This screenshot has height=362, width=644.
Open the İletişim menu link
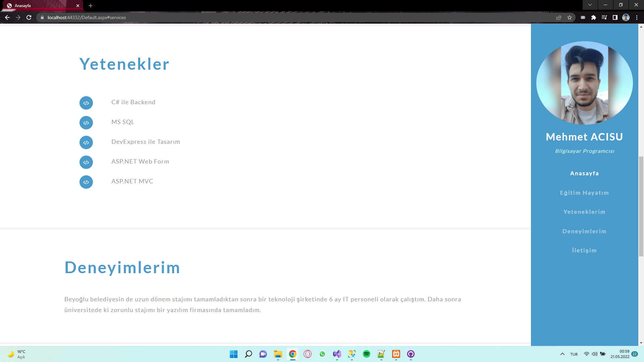[x=584, y=250]
